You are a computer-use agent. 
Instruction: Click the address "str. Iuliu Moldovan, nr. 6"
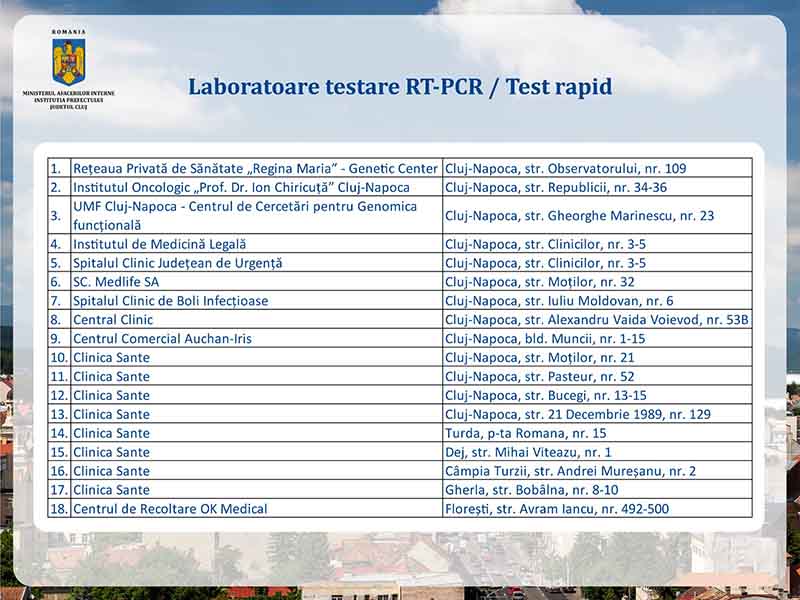[599, 301]
